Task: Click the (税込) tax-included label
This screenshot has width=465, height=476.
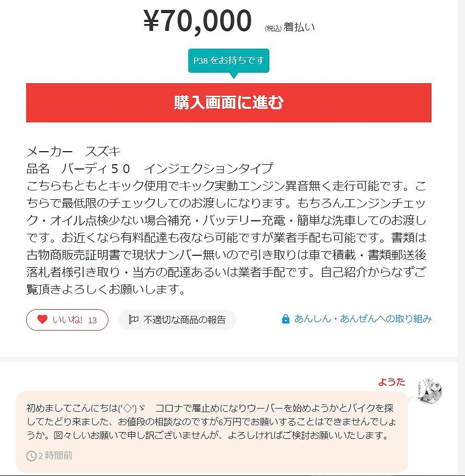Action: pos(273,28)
